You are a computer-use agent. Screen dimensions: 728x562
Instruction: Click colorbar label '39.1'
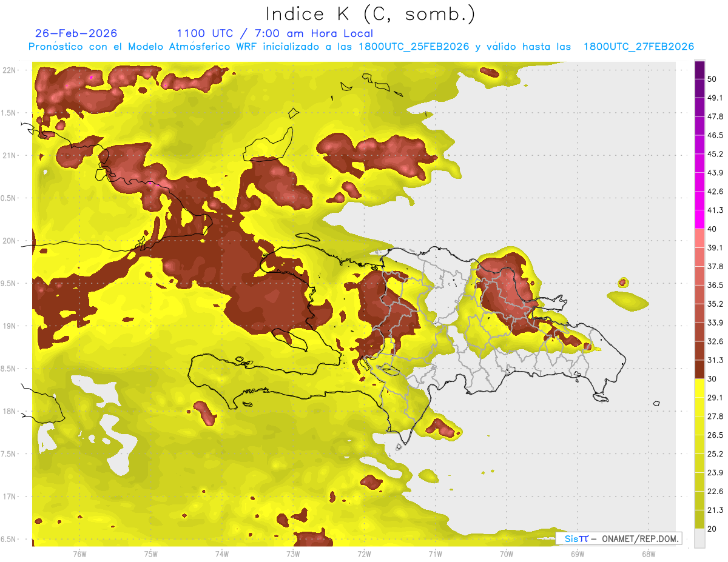715,247
